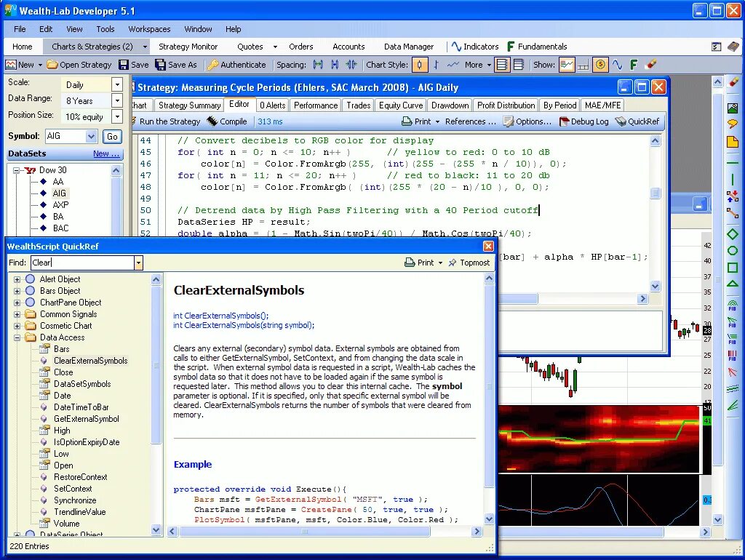Click Topmost pin in QuickRef window

pyautogui.click(x=469, y=263)
